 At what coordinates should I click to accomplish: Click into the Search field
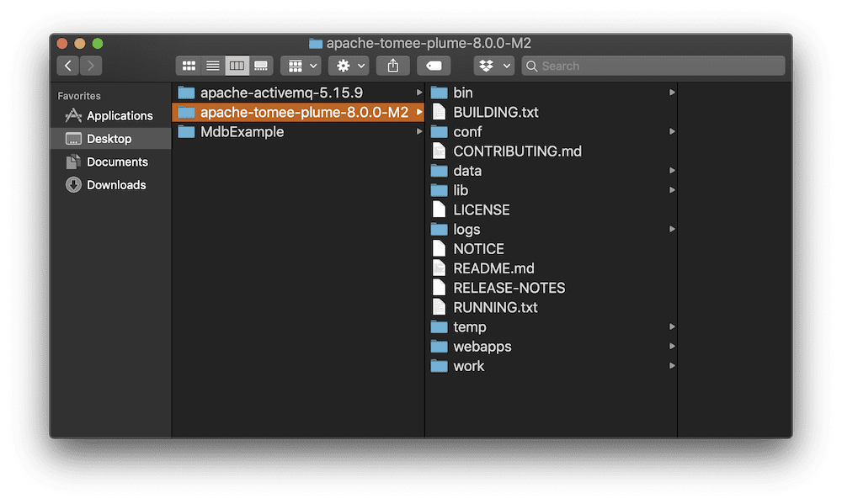click(653, 66)
